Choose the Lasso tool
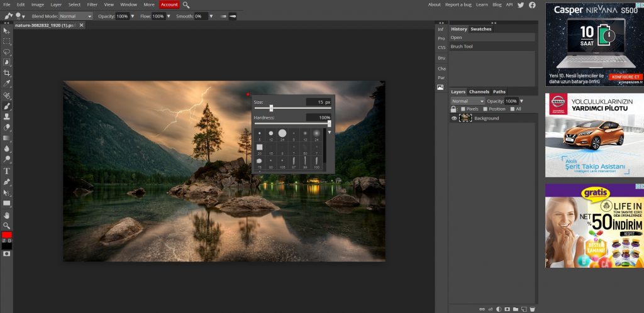Image resolution: width=644 pixels, height=313 pixels. pyautogui.click(x=7, y=52)
